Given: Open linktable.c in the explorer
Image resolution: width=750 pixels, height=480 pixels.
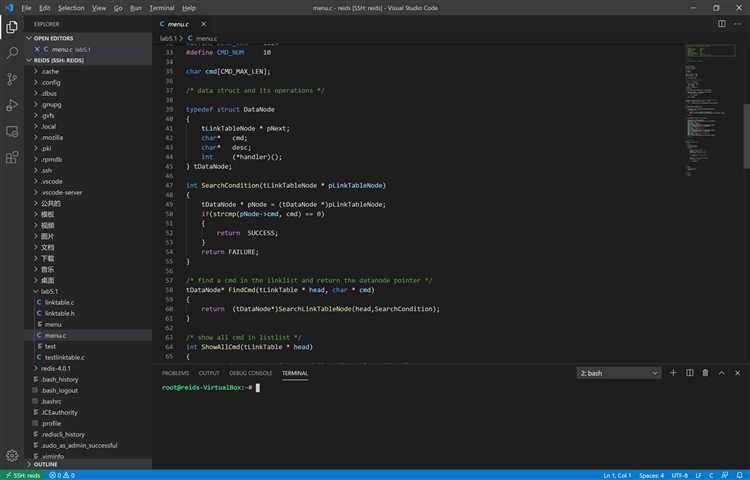Looking at the screenshot, I should tap(59, 302).
